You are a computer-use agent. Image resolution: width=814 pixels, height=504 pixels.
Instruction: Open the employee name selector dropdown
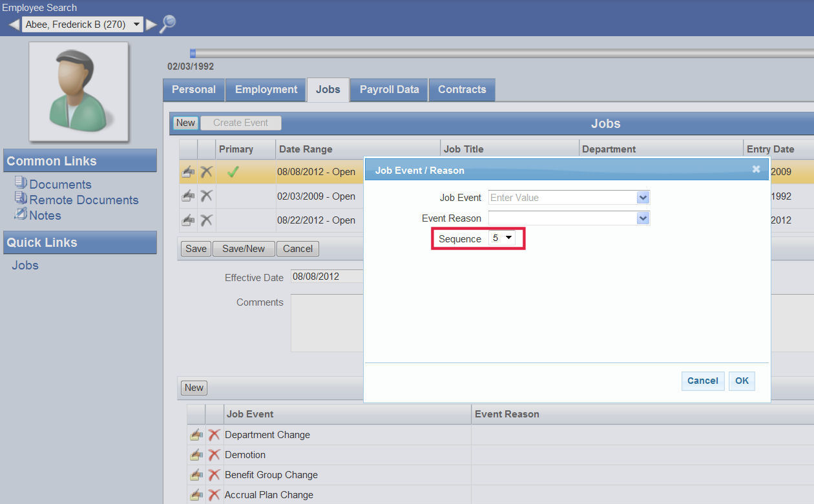(x=136, y=25)
